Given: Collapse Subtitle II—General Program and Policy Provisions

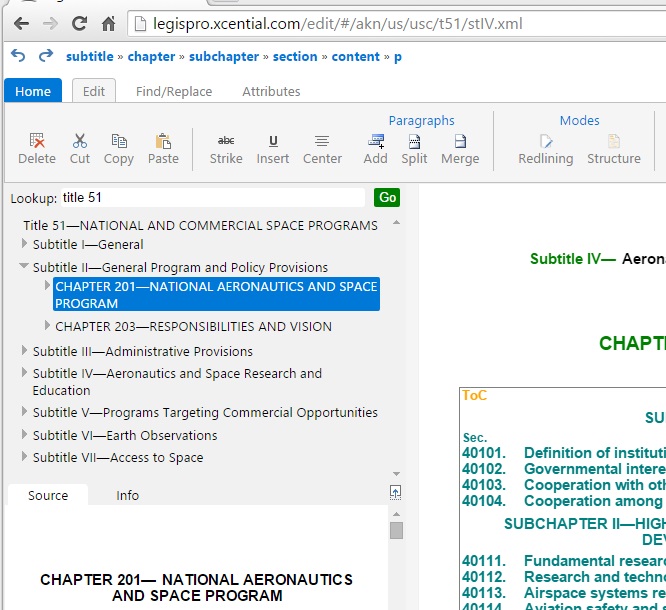Looking at the screenshot, I should (24, 267).
